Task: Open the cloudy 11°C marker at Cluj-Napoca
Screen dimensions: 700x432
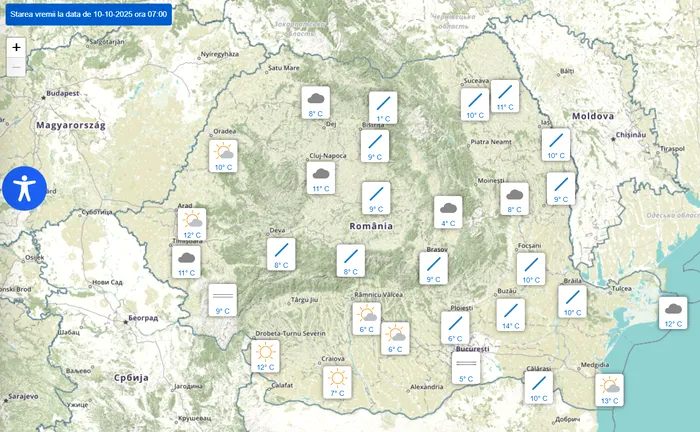Action: [x=321, y=177]
